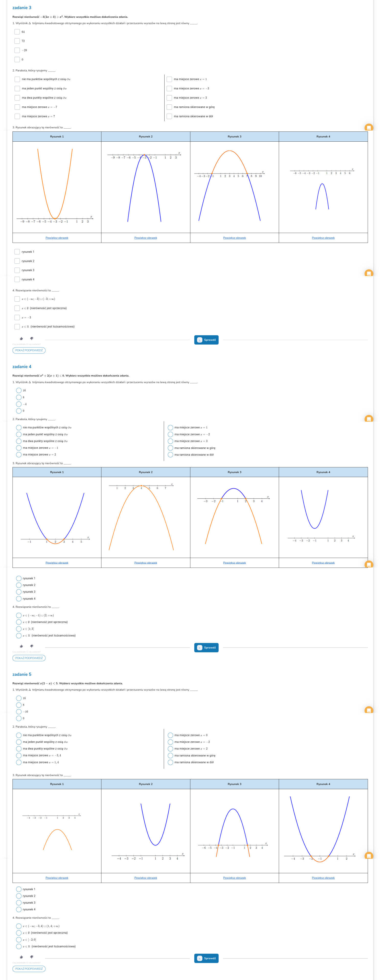382x980 pixels.
Task: Click thumbs up icon under zadanie 5
Action: 21,957
